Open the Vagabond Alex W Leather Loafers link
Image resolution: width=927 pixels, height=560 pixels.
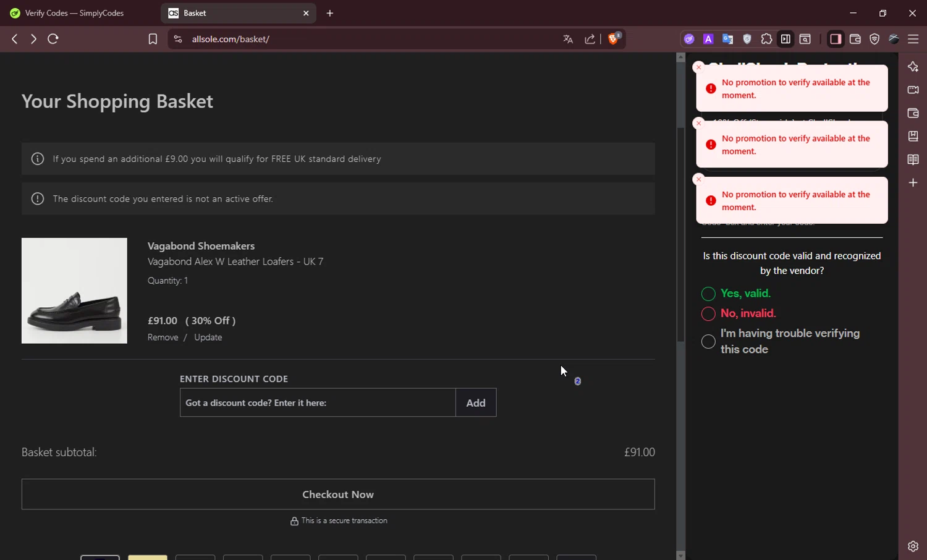(235, 261)
